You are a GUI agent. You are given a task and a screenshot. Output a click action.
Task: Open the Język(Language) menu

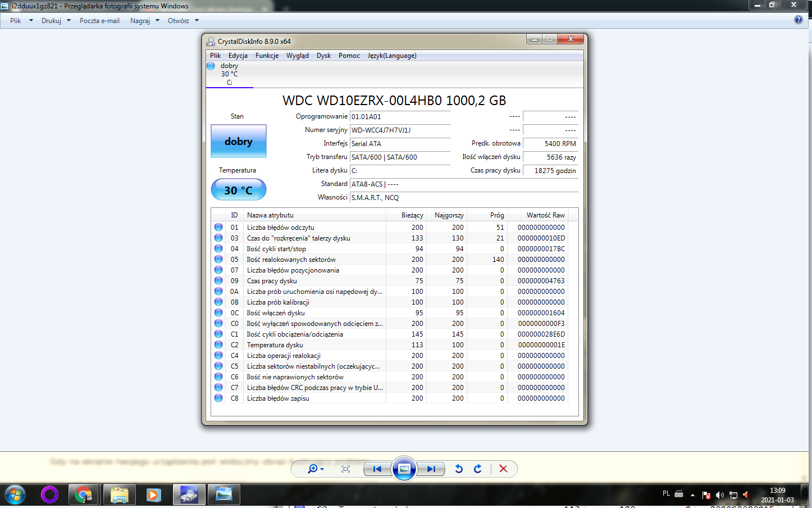[x=392, y=56]
